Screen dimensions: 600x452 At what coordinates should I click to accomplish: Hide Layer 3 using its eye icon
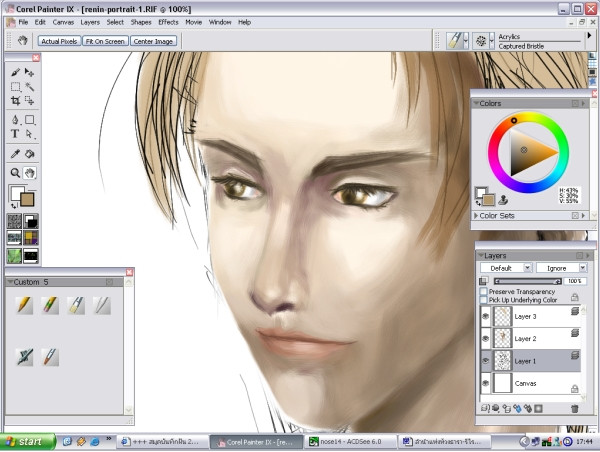tap(486, 317)
